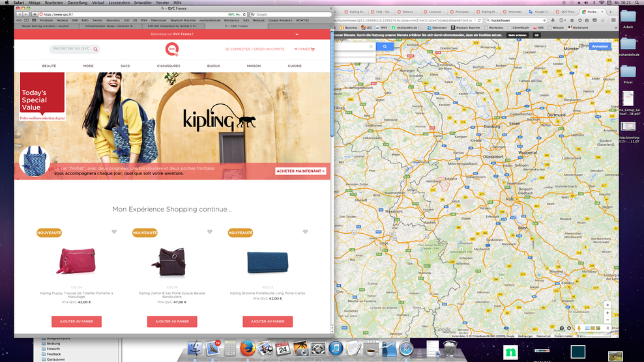Open the Firefox menu hamburger icon
This screenshot has height=362, width=644.
[613, 20]
